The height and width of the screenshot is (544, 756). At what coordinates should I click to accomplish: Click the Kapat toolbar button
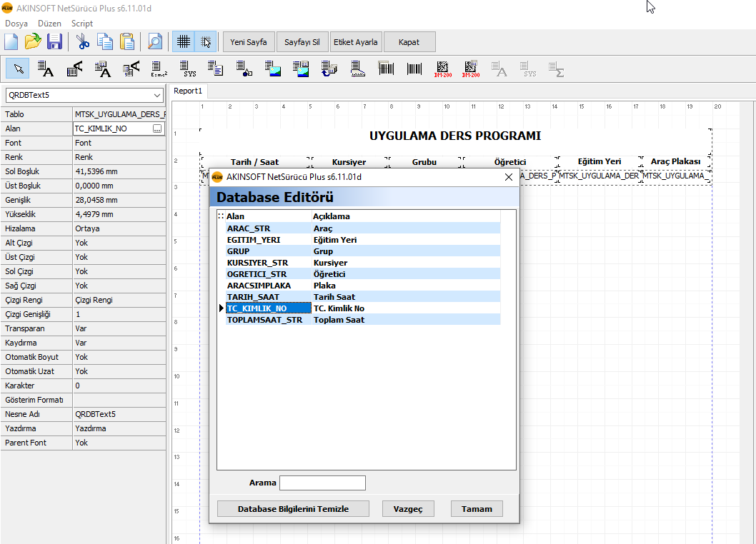pyautogui.click(x=409, y=42)
